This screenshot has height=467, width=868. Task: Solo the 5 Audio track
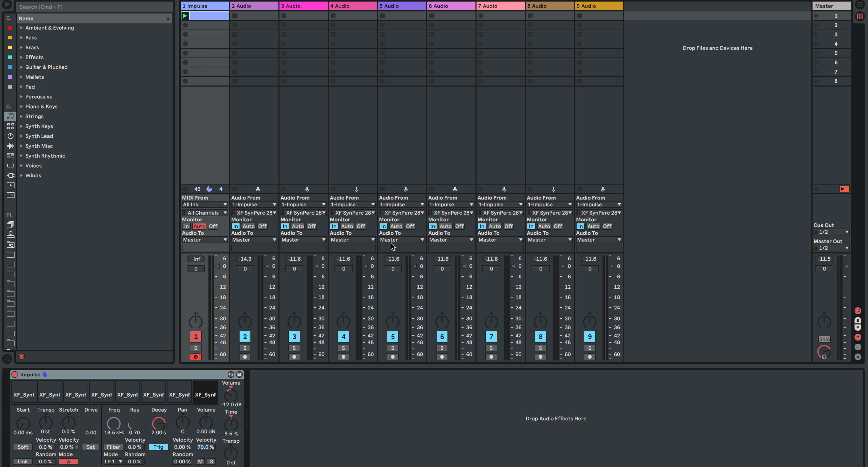tap(393, 348)
